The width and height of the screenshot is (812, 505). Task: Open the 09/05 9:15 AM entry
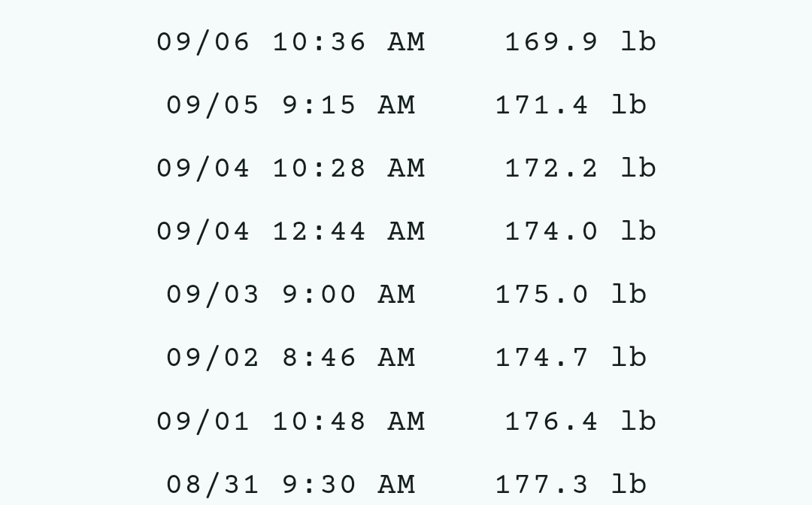[290, 105]
